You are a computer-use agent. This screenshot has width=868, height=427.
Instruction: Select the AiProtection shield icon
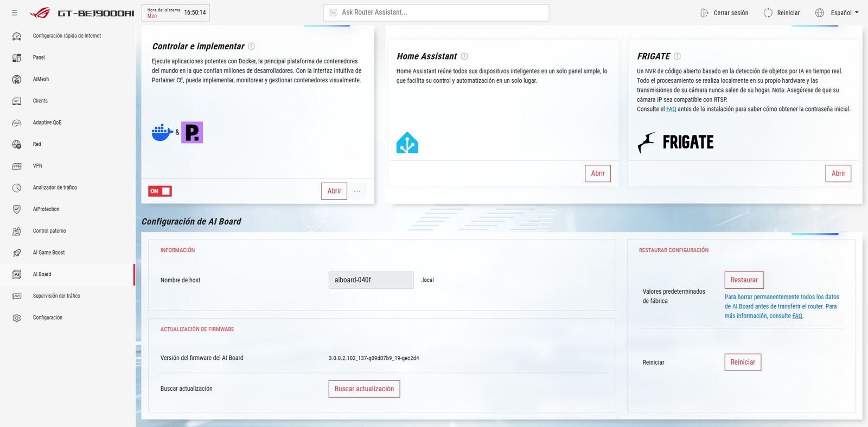[x=17, y=209]
